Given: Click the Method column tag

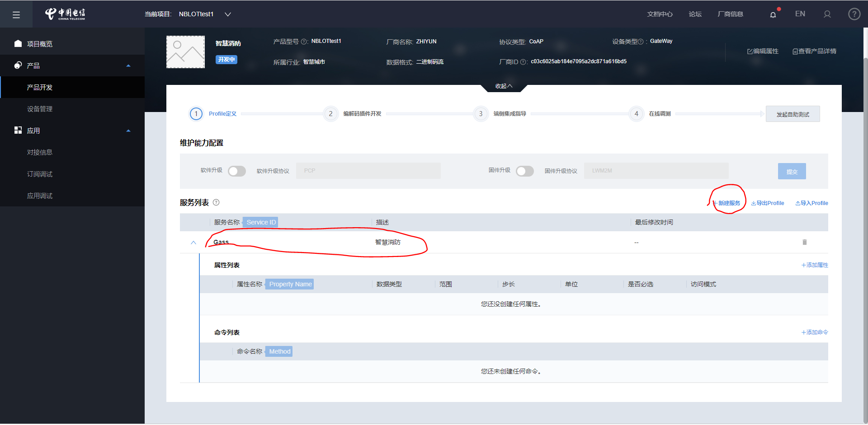Looking at the screenshot, I should click(x=279, y=351).
